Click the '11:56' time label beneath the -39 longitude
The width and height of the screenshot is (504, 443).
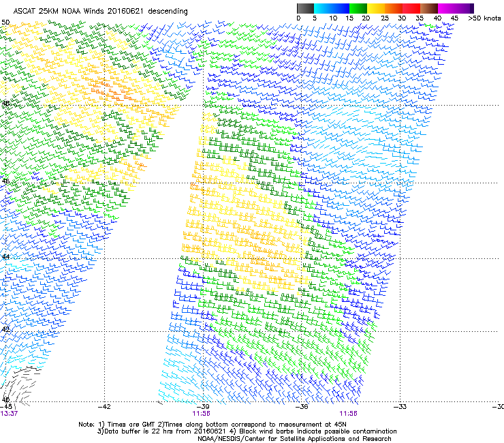tap(201, 414)
